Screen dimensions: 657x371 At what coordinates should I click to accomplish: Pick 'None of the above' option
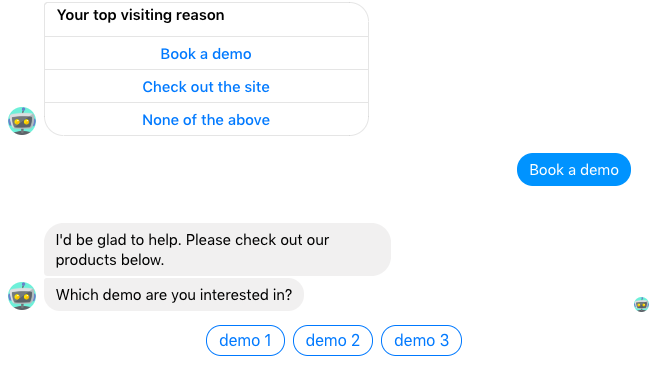[206, 120]
